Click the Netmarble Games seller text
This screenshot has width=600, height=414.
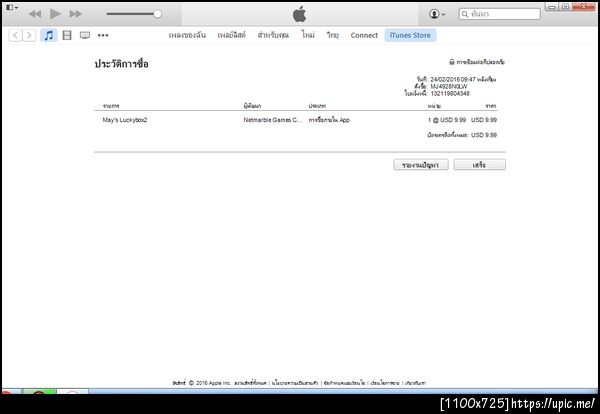[x=272, y=120]
